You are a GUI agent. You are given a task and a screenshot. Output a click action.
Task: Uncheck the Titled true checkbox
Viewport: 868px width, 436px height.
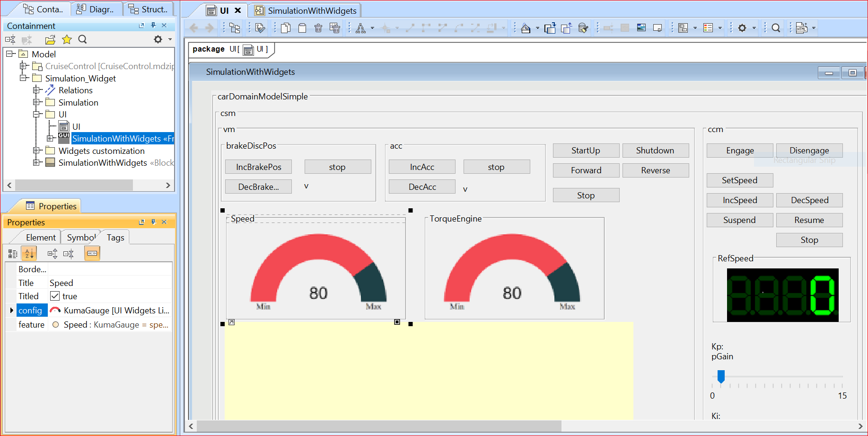(55, 296)
